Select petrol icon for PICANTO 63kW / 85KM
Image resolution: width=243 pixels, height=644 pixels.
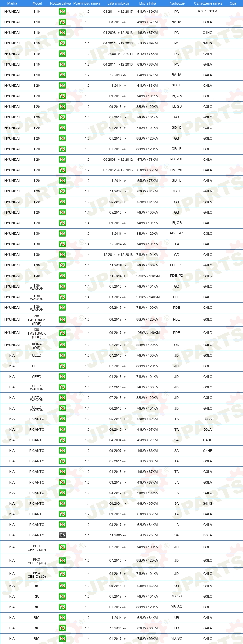(x=62, y=514)
